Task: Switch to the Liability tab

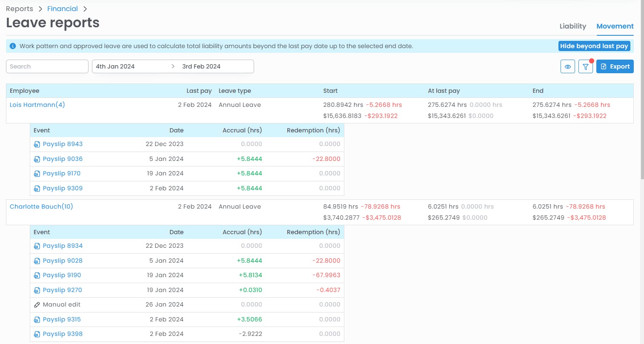Action: pyautogui.click(x=572, y=26)
